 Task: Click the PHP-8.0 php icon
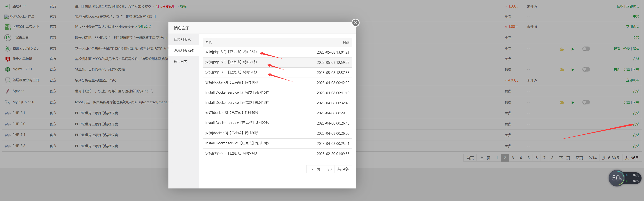8,124
